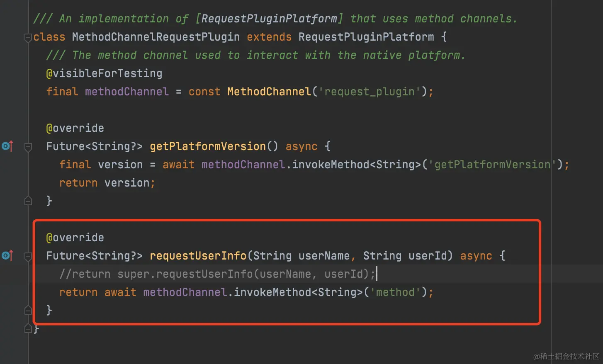Click the const keyword
603x364 pixels.
(204, 92)
